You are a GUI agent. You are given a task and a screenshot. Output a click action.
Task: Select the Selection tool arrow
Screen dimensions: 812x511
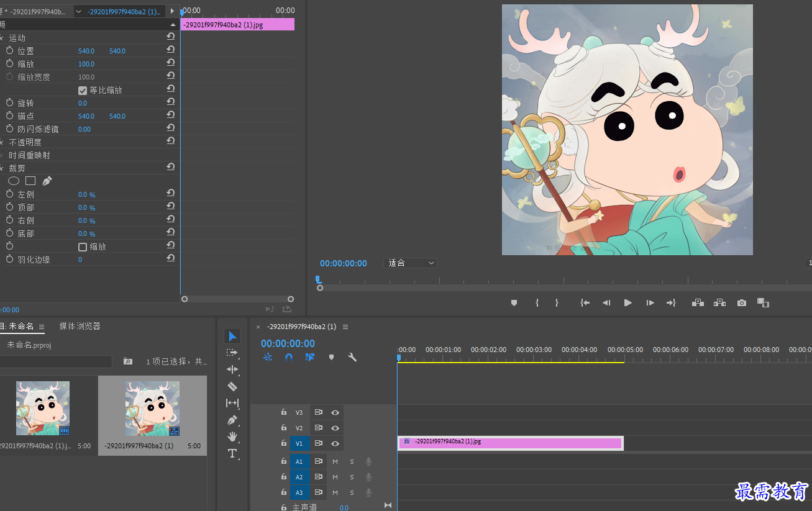click(232, 336)
